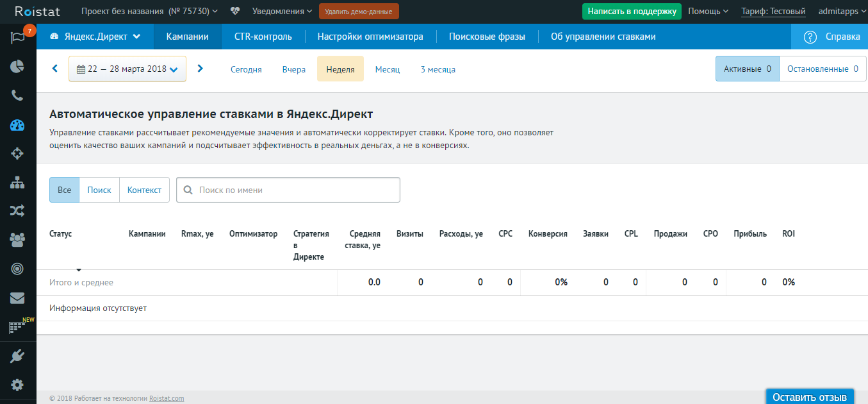Viewport: 868px width, 404px height.
Task: Sort by Конверсия column header
Action: (548, 233)
